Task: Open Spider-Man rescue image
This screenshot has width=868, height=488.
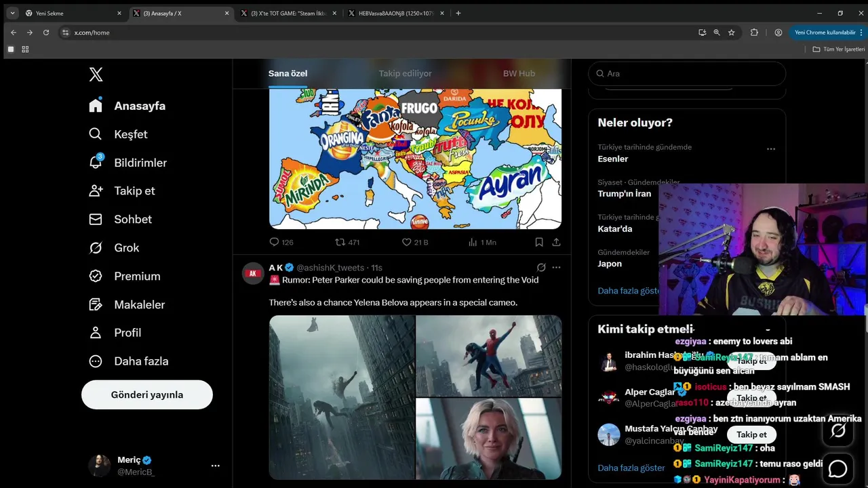Action: coord(489,356)
